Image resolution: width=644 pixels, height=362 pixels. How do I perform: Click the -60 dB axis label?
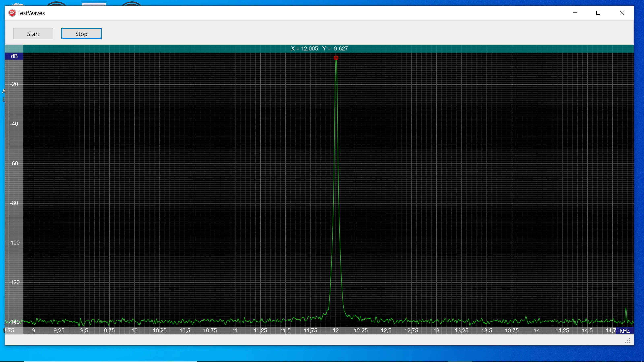[x=14, y=163]
